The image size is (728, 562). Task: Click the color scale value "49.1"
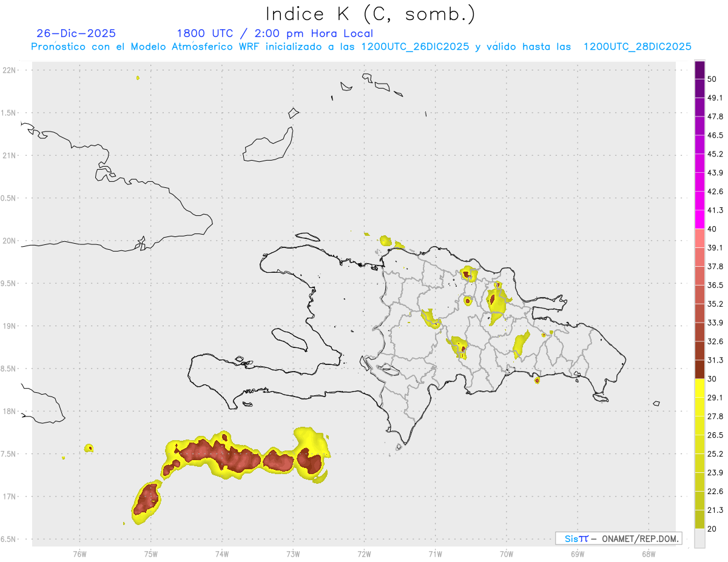tap(716, 98)
